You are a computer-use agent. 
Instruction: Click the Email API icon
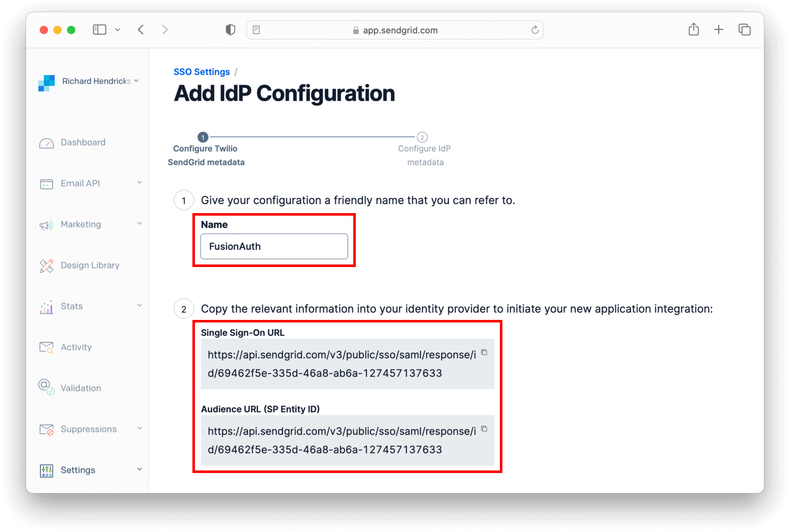(46, 184)
